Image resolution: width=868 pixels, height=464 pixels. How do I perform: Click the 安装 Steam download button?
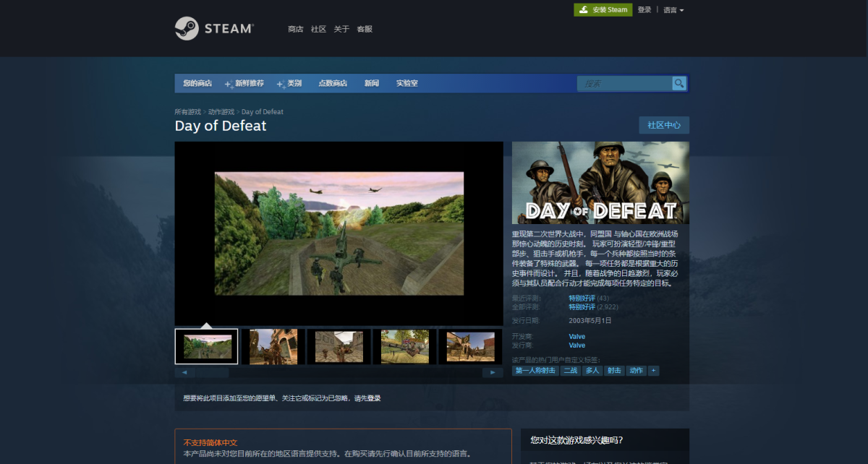pyautogui.click(x=603, y=9)
